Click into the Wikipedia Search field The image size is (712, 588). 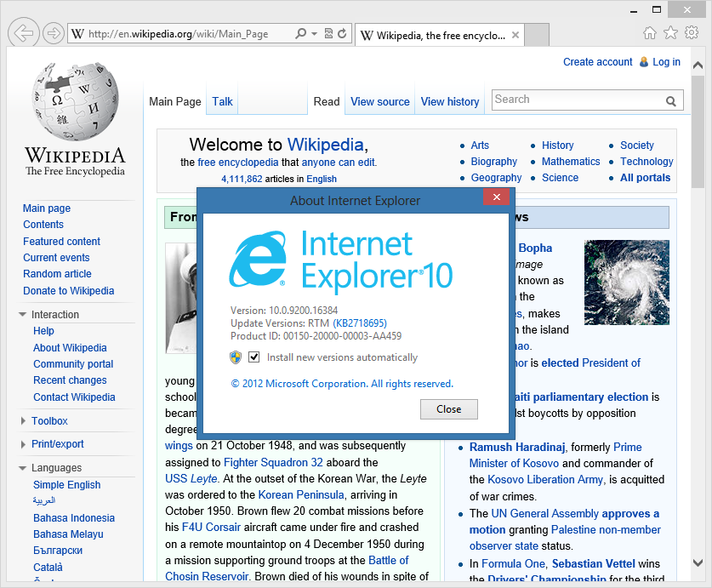click(577, 100)
